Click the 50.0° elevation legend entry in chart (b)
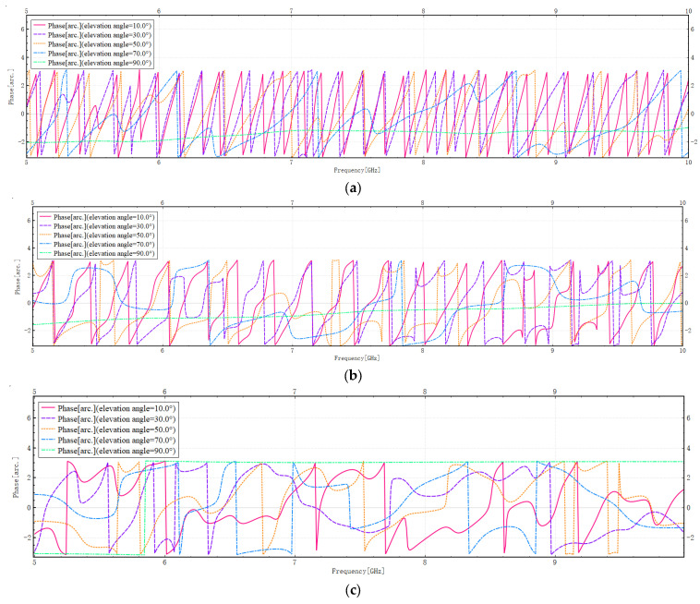The height and width of the screenshot is (604, 700). pos(97,236)
